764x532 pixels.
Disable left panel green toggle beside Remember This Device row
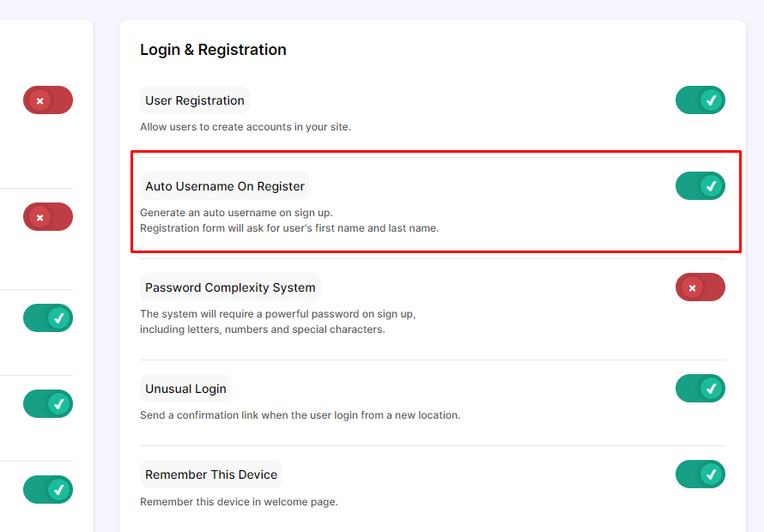click(48, 490)
